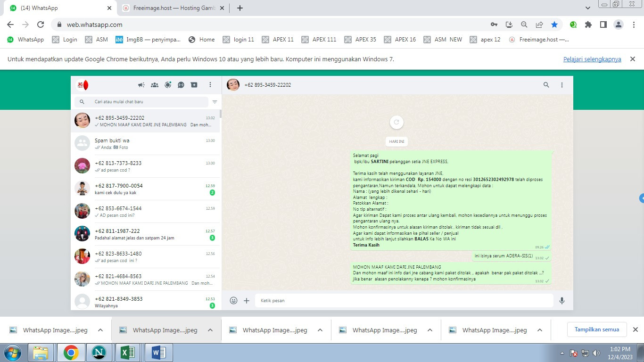Open Chrome extensions puzzle icon
This screenshot has height=362, width=644.
tap(588, 25)
